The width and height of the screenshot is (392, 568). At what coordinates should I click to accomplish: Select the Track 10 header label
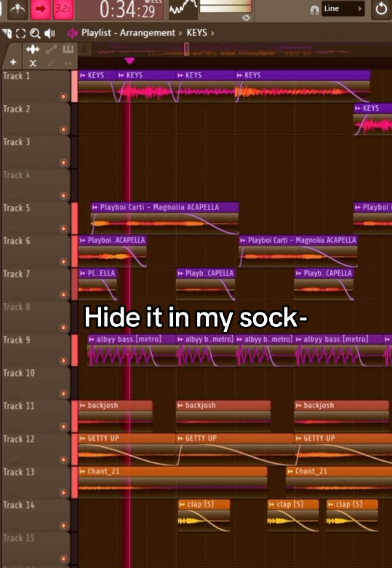pos(19,373)
